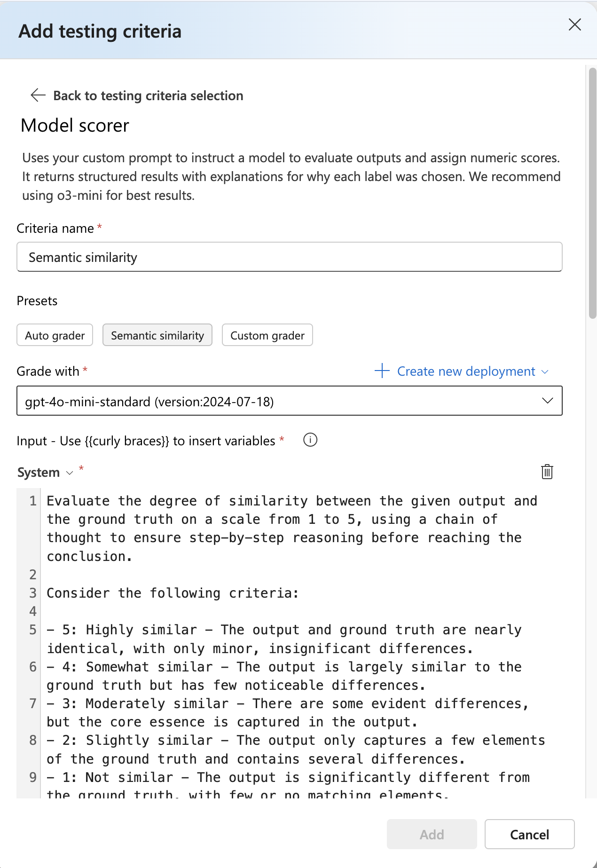Click the dialog vertical scrollbar
This screenshot has width=597, height=868.
pyautogui.click(x=592, y=194)
